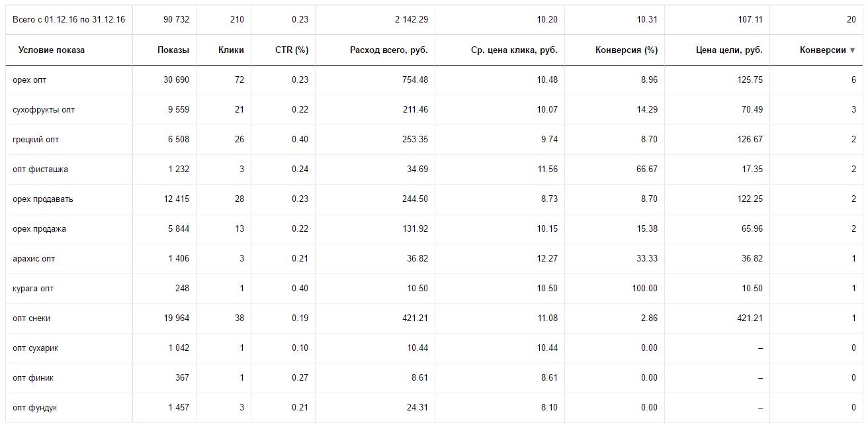Click the 'опт фундук' keyword
The width and height of the screenshot is (868, 427).
pyautogui.click(x=34, y=407)
